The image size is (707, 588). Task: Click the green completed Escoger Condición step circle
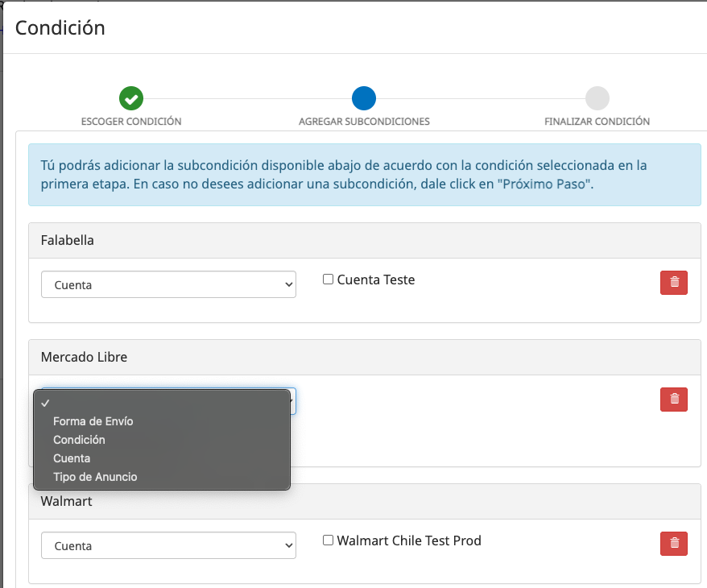[x=131, y=98]
